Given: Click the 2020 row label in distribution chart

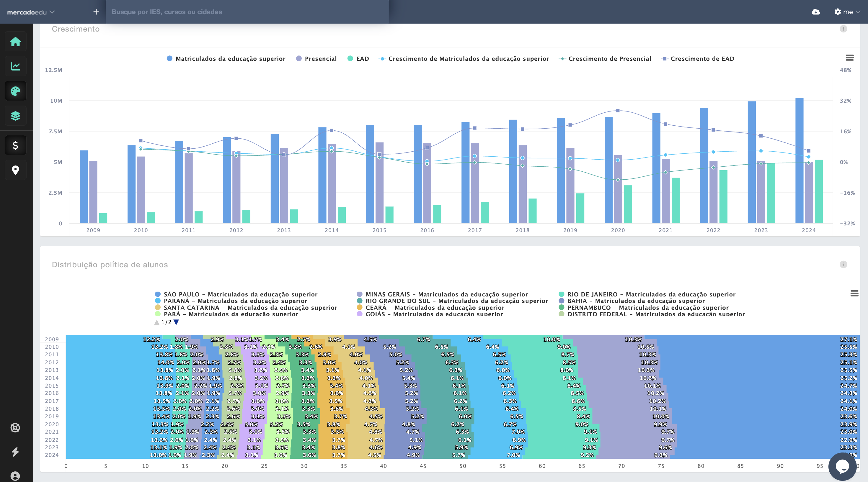Looking at the screenshot, I should click(x=52, y=424).
